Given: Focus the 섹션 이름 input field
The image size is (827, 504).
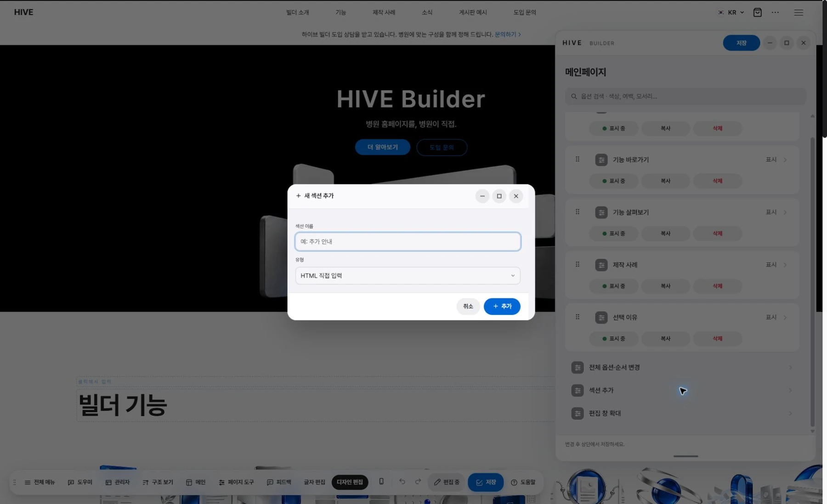Looking at the screenshot, I should 408,241.
